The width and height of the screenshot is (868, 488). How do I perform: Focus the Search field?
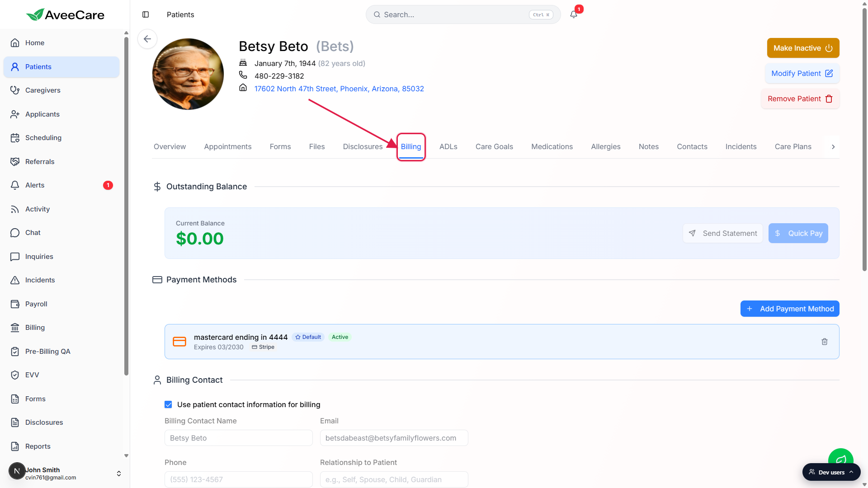coord(463,14)
